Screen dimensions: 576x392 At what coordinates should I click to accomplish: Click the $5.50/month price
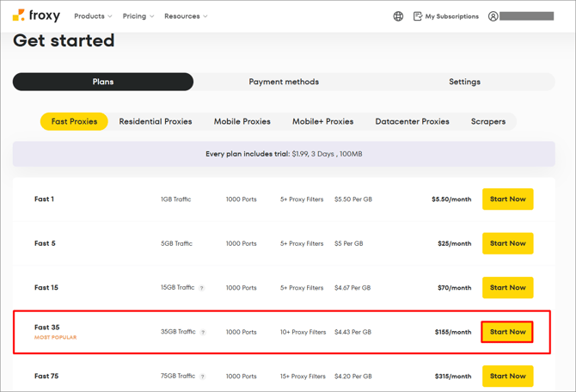(451, 199)
